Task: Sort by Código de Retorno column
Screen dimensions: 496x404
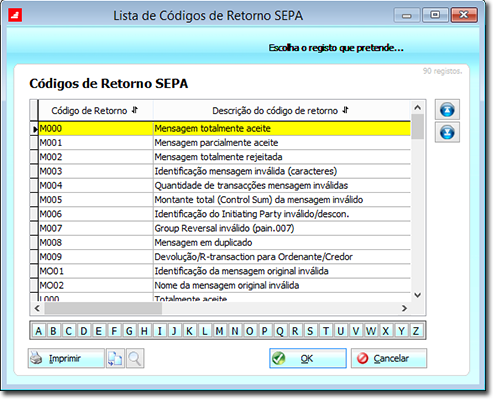Action: 95,111
